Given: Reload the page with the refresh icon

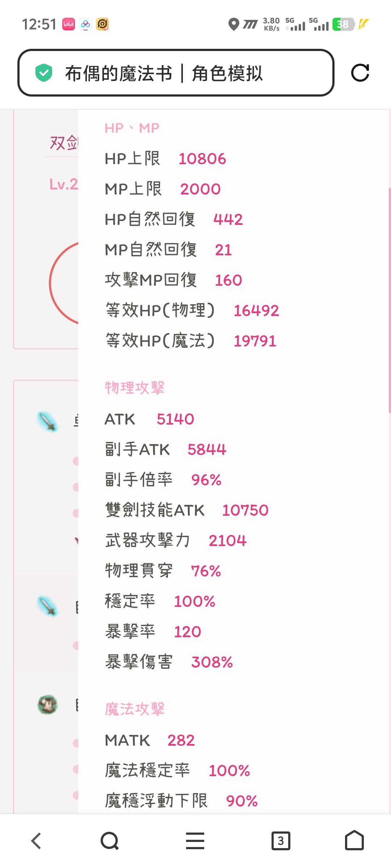Looking at the screenshot, I should point(360,73).
